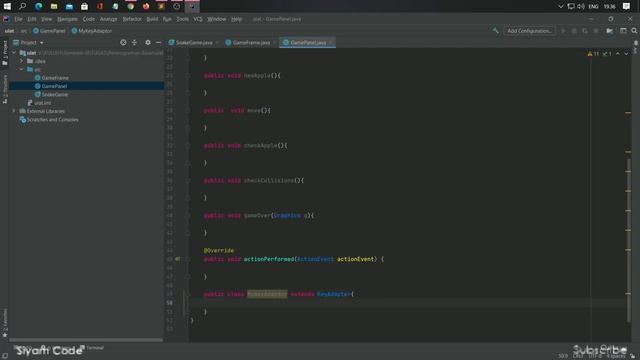Click the Select Opened File locate icon

click(123, 42)
